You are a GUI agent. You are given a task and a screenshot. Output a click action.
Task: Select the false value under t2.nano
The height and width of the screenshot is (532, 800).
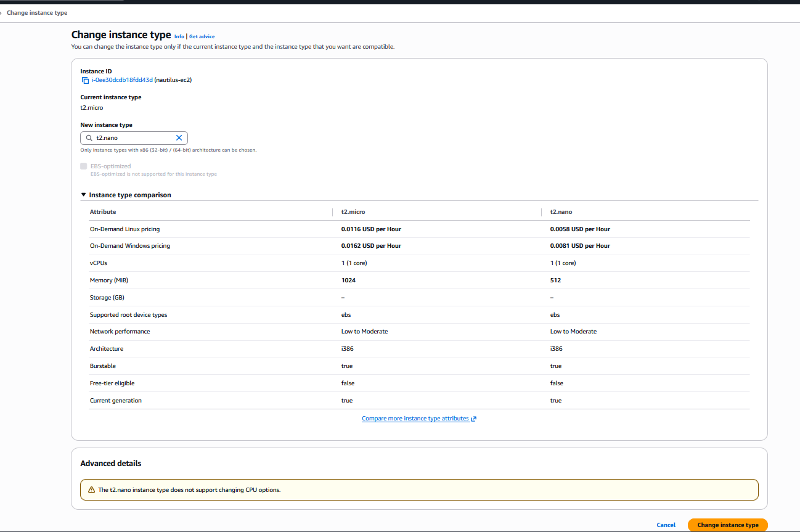(x=557, y=383)
